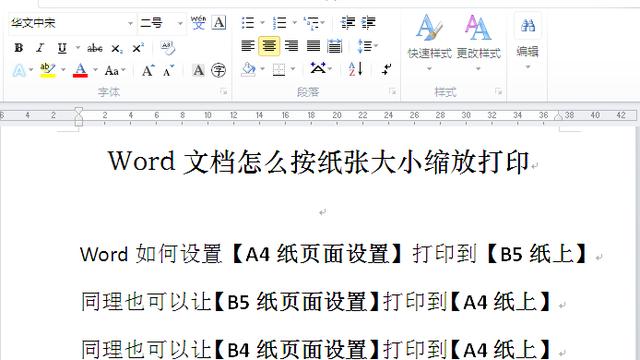Click the Borders icon
This screenshot has height=360, width=640.
coord(279,70)
